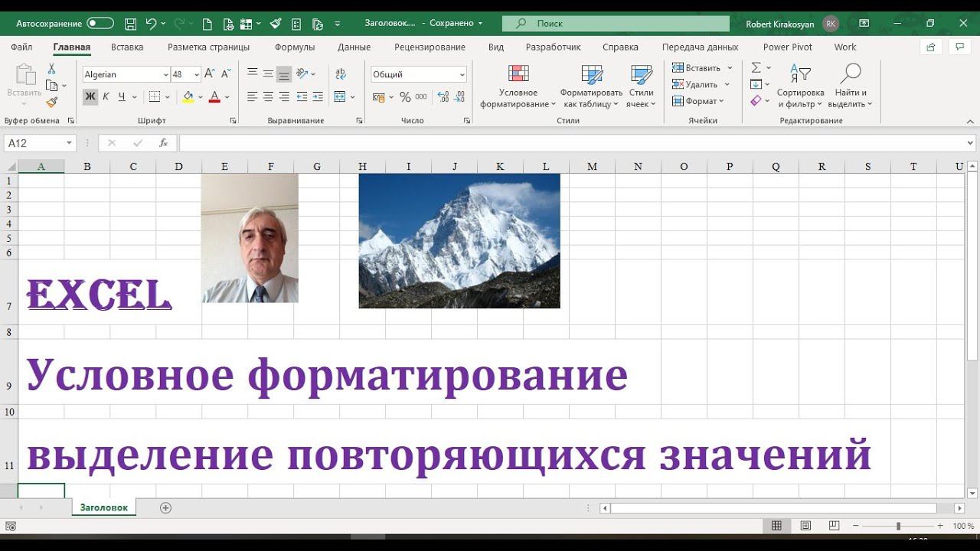980x551 pixels.
Task: Add a new sheet with the plus icon
Action: 165,507
